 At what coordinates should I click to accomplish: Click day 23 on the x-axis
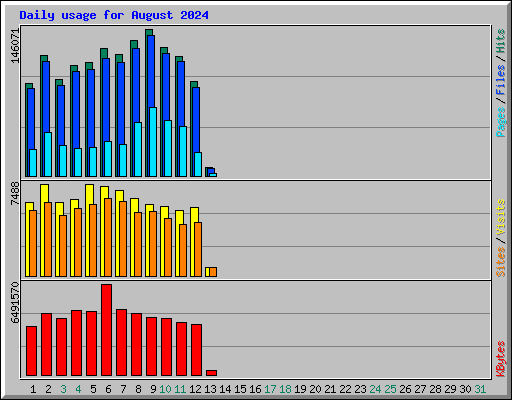360,389
